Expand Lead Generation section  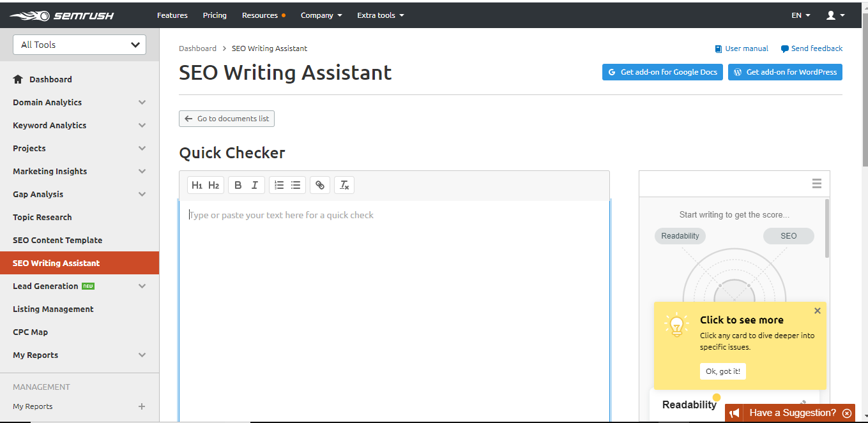point(142,286)
